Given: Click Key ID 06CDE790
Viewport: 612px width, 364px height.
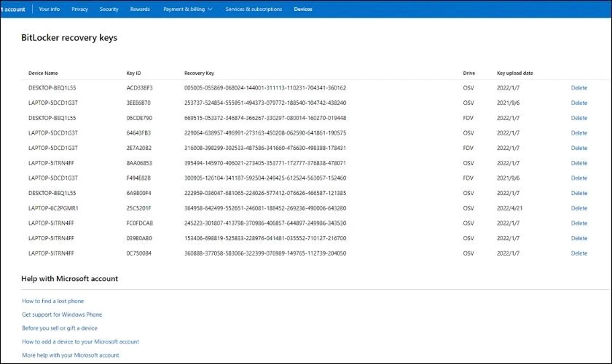Looking at the screenshot, I should (x=139, y=118).
